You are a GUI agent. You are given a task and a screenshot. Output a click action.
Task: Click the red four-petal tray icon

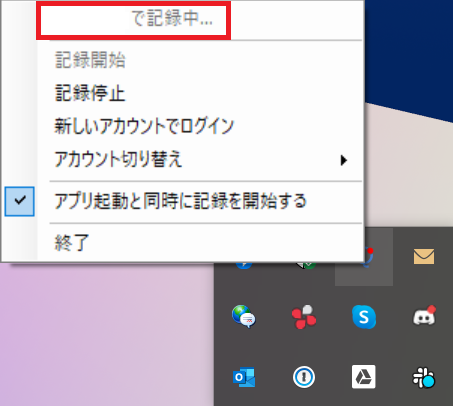coord(304,317)
